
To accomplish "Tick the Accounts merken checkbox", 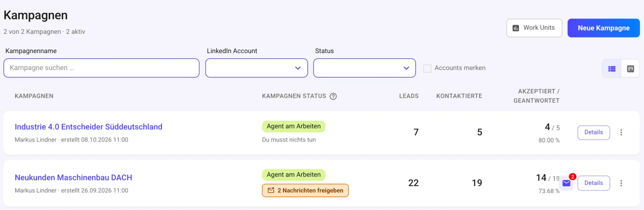I will [427, 68].
